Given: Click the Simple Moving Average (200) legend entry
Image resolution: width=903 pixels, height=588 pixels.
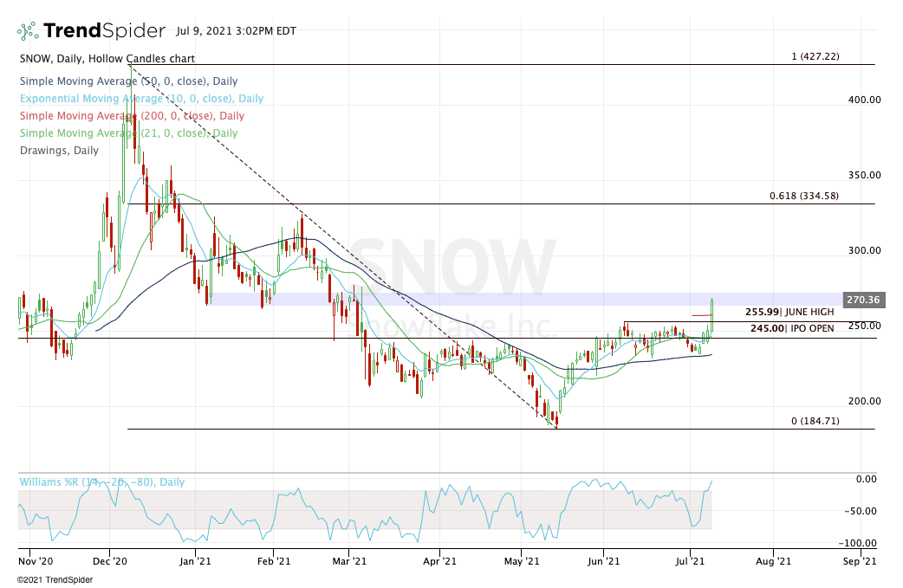Looking at the screenshot, I should 132,116.
